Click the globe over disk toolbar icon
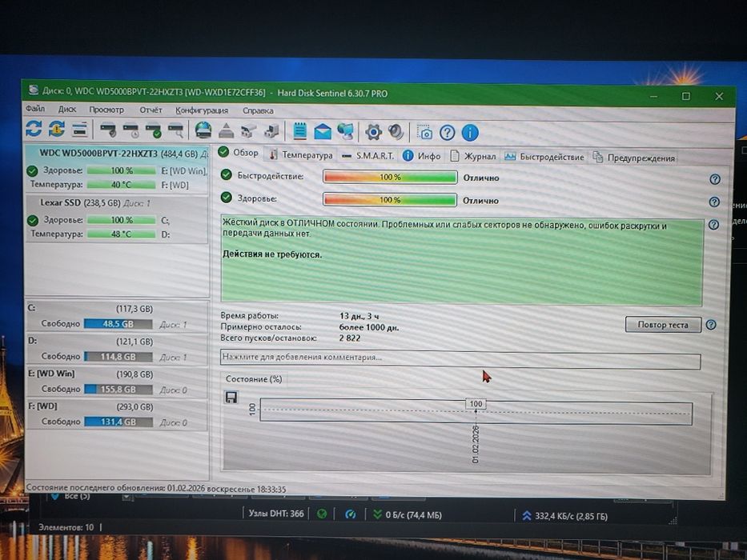The width and height of the screenshot is (747, 560). (203, 130)
